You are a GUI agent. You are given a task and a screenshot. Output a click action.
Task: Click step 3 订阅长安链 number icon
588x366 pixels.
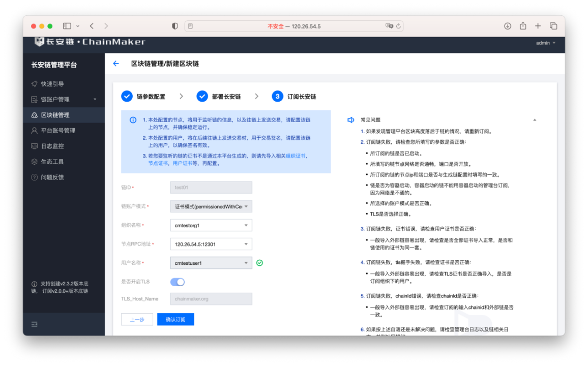278,96
